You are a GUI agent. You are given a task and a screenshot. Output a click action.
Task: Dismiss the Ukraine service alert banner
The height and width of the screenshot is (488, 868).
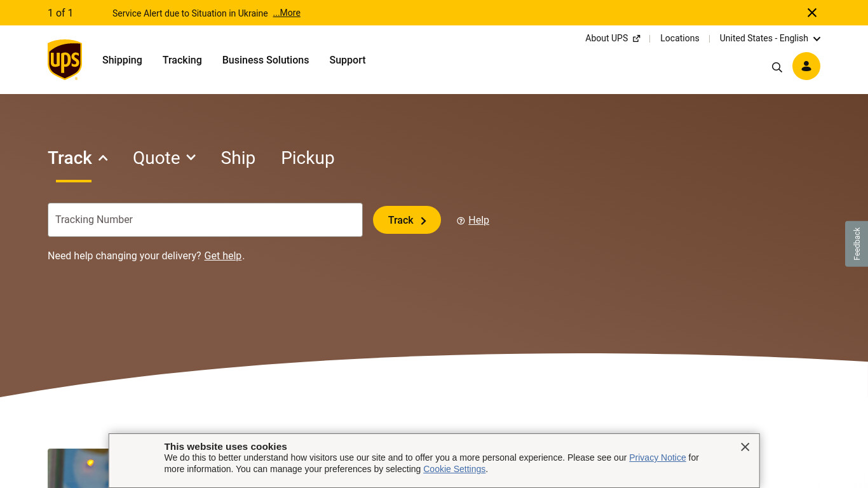pyautogui.click(x=812, y=13)
